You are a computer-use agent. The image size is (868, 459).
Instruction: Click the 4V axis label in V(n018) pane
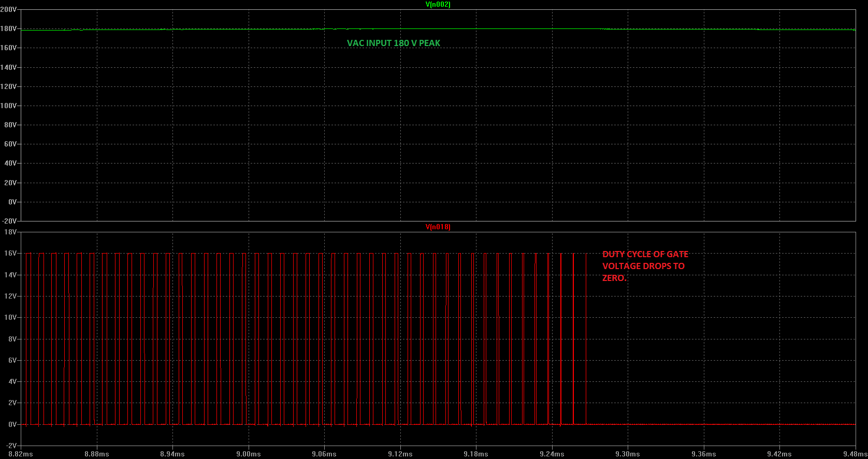(x=12, y=381)
